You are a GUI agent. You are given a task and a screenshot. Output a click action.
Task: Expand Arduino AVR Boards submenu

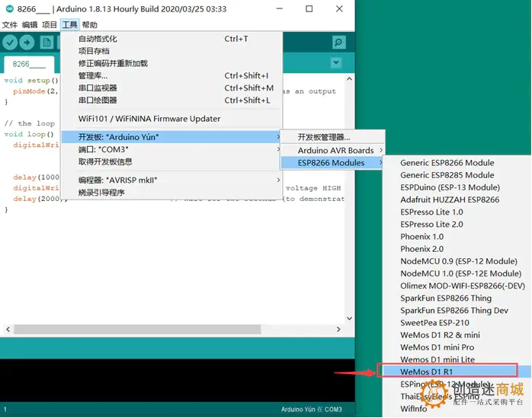point(332,150)
